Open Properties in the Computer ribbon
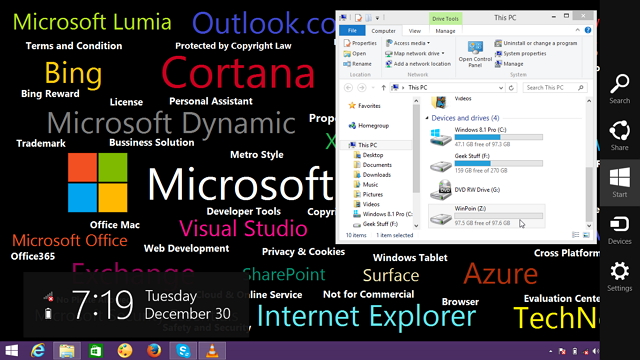Image resolution: width=640 pixels, height=360 pixels. pyautogui.click(x=360, y=43)
